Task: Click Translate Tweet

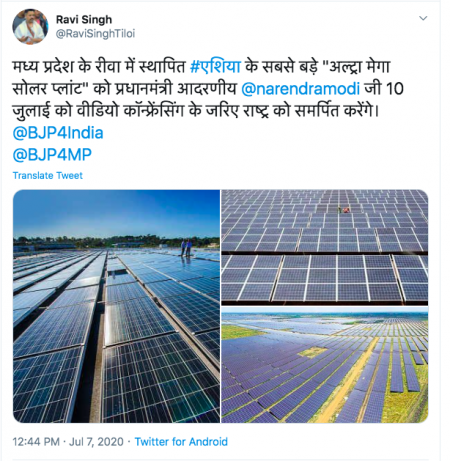Action: [x=48, y=176]
